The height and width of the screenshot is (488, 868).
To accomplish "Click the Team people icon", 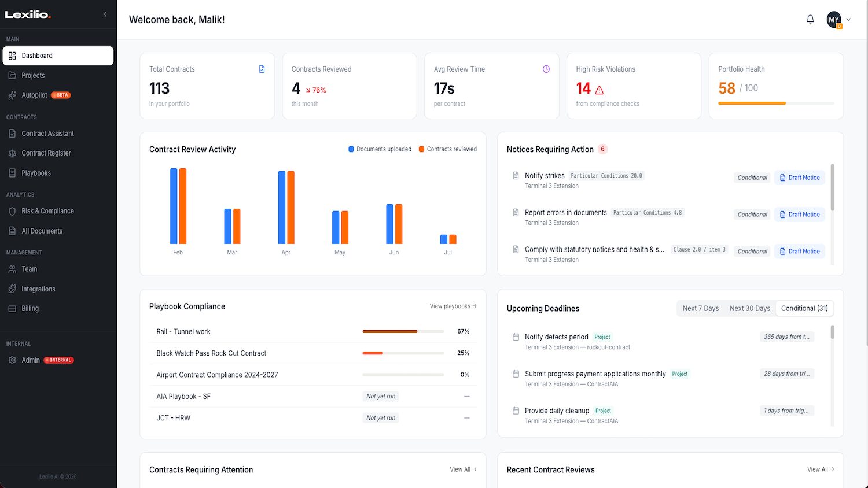I will click(x=12, y=269).
